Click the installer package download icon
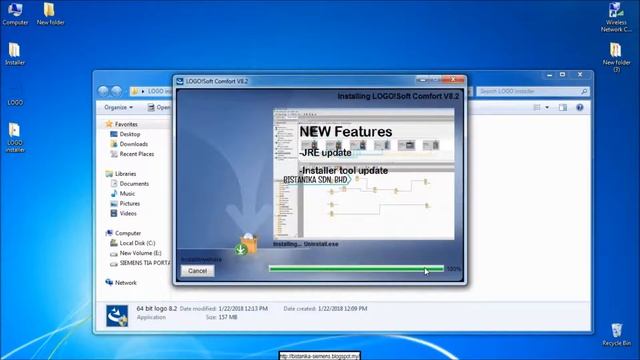This screenshot has width=640, height=360. point(247,244)
